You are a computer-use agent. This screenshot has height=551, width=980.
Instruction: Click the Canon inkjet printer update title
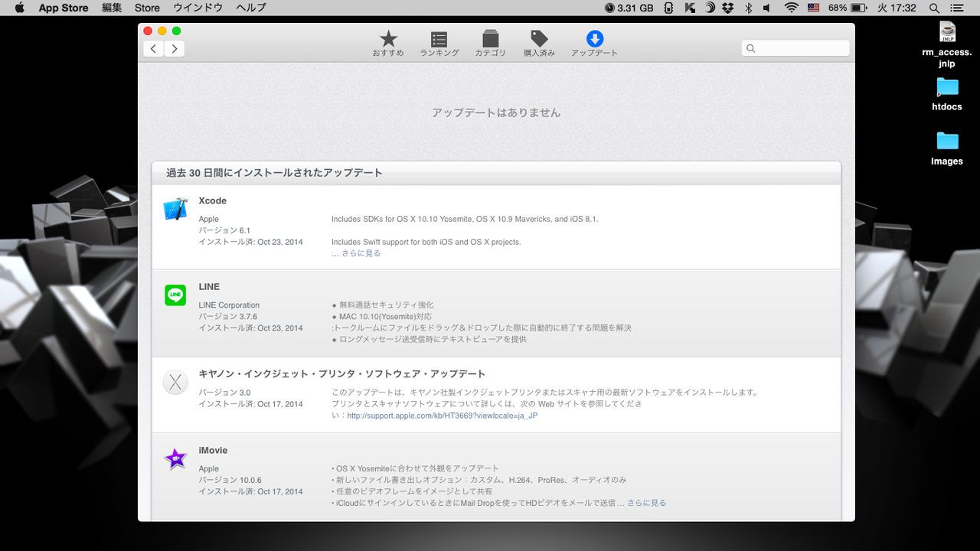point(342,374)
